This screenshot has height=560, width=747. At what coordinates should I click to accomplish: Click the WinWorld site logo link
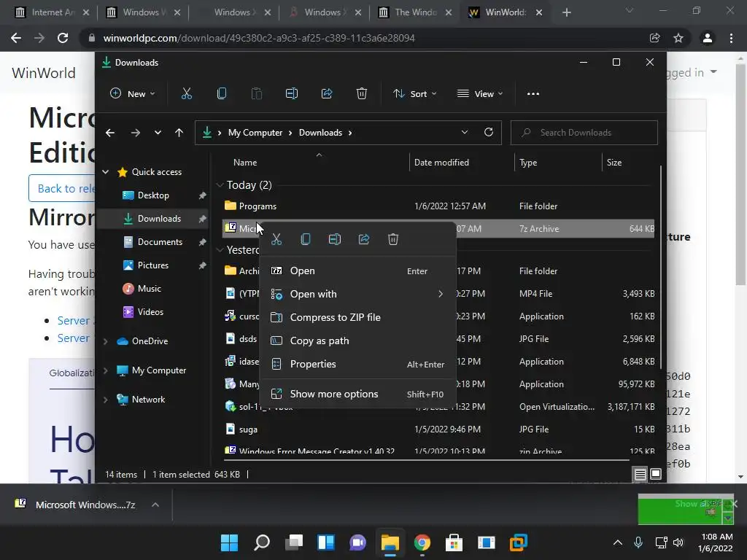[x=44, y=73]
